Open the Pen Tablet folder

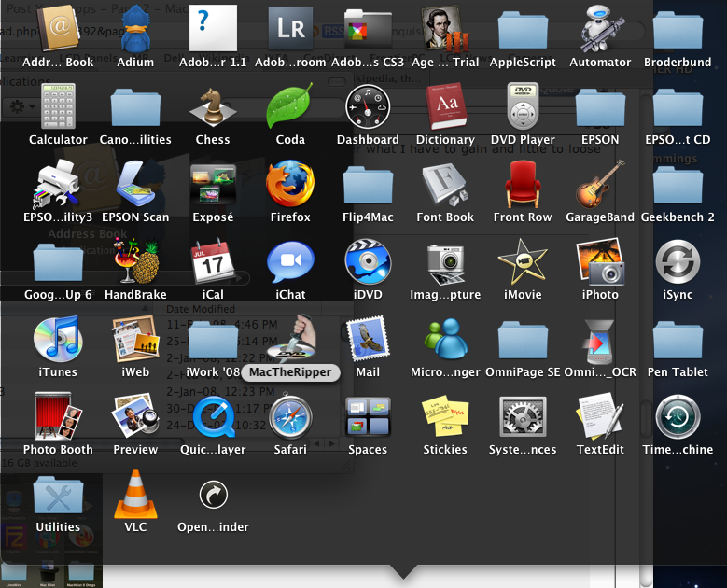(678, 341)
